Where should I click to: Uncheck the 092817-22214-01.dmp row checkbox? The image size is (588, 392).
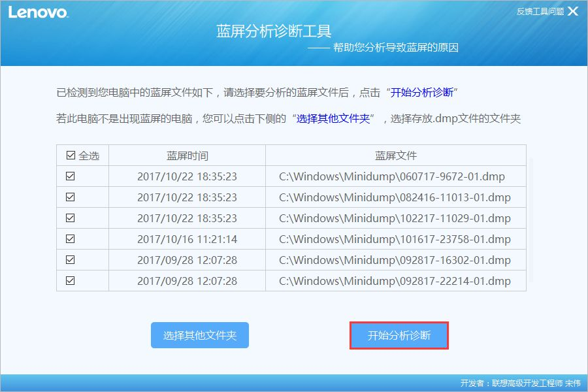(x=71, y=281)
